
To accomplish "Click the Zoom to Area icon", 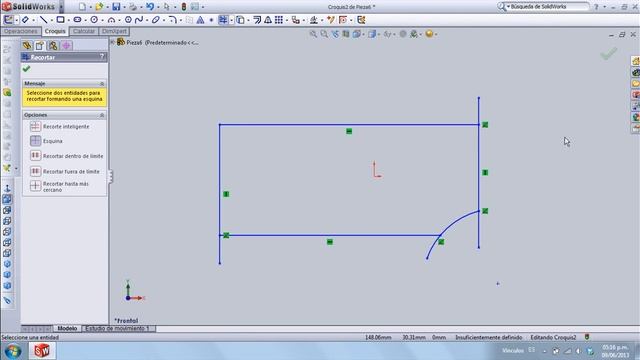I will click(x=324, y=34).
